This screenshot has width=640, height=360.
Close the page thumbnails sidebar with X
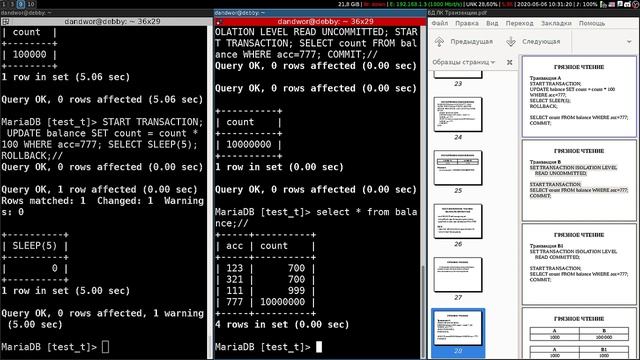pyautogui.click(x=509, y=62)
